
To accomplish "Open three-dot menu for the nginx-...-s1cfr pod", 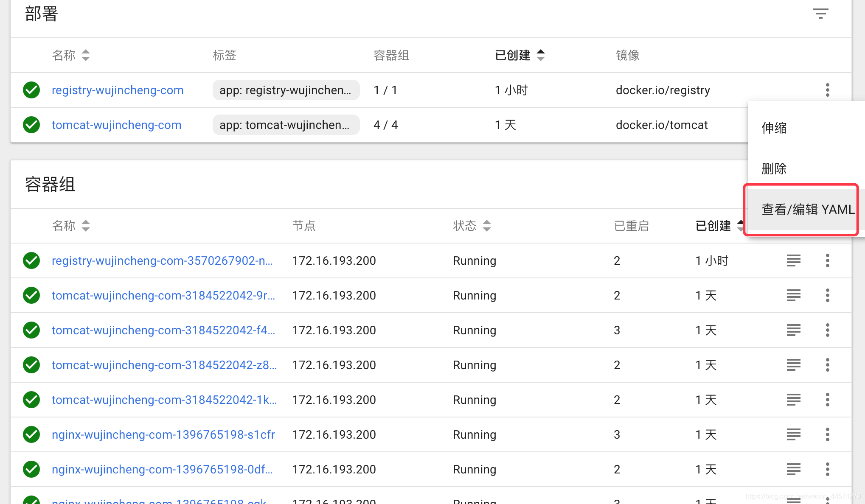I will (x=827, y=434).
